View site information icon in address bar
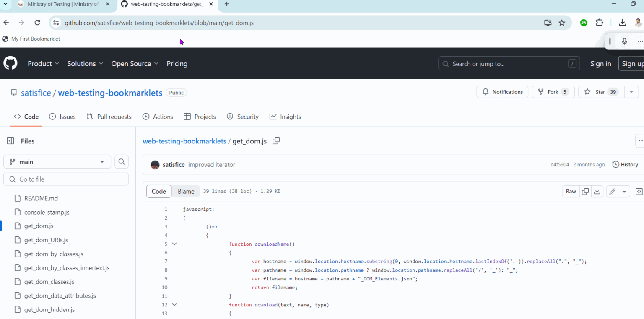The image size is (644, 319). pos(56,23)
